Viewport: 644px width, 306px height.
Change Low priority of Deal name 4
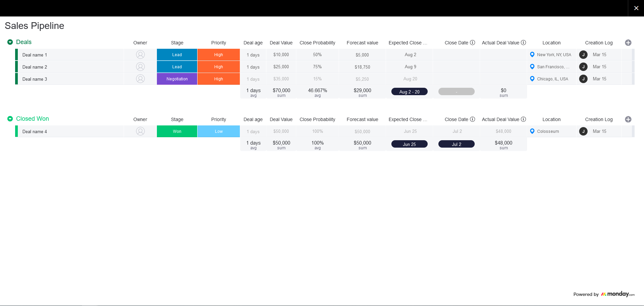[x=219, y=131]
